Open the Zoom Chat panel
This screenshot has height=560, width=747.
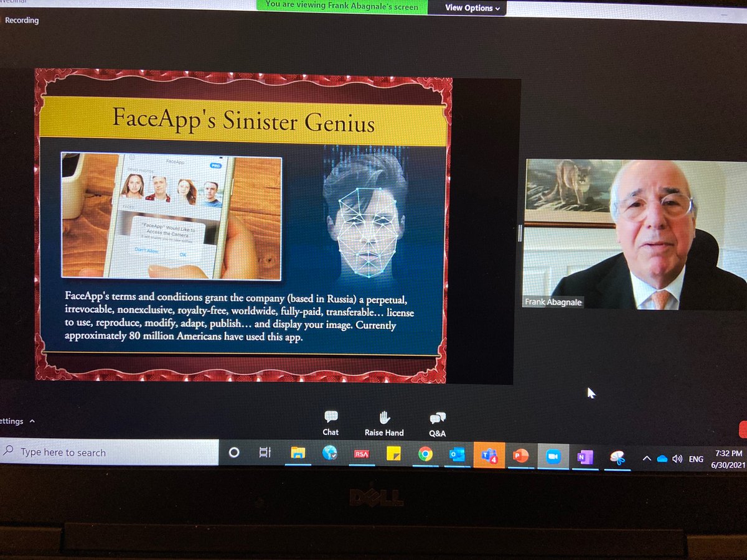331,424
